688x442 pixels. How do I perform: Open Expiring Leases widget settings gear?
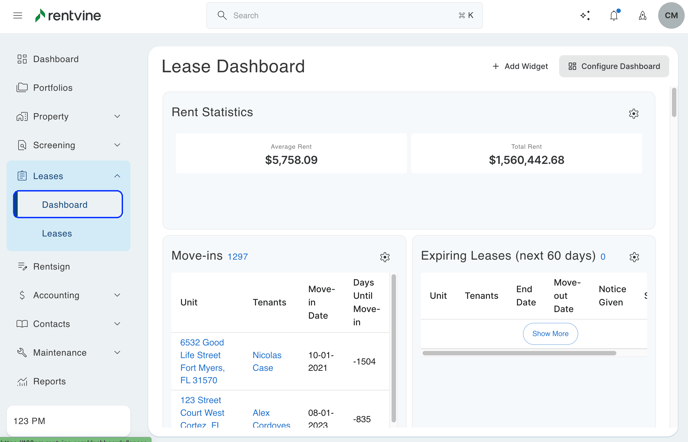(x=634, y=257)
